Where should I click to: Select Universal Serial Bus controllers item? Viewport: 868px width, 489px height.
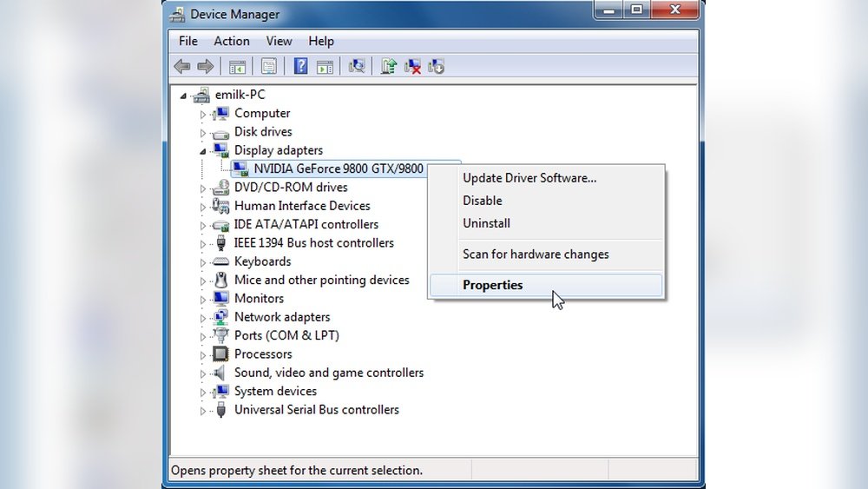click(x=316, y=410)
